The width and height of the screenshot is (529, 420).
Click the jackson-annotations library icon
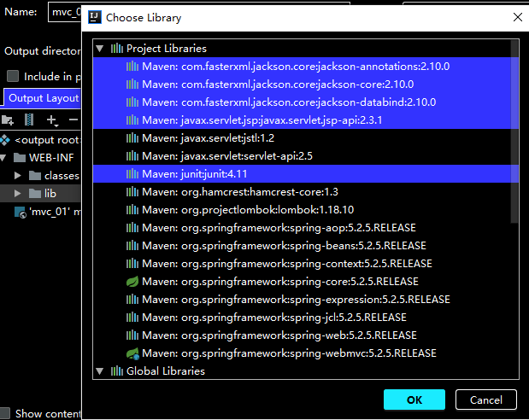(x=132, y=67)
